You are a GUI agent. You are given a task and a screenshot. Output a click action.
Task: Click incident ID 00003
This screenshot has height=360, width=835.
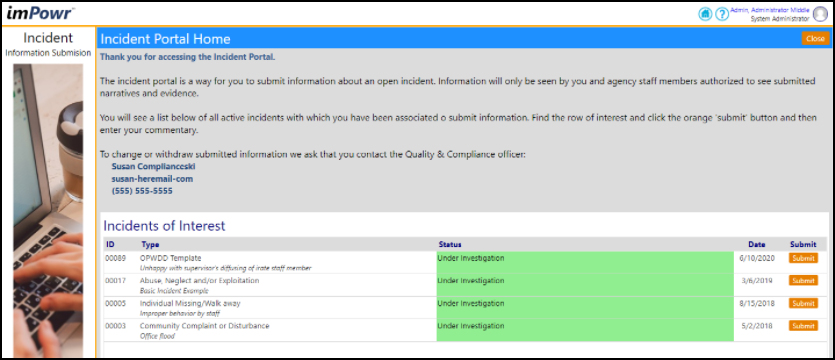tap(116, 325)
